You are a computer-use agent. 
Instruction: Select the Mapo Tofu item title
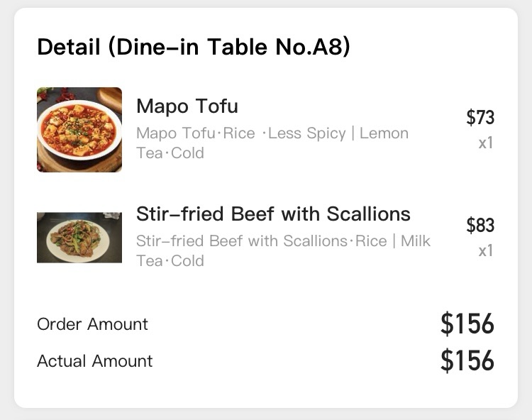(187, 106)
